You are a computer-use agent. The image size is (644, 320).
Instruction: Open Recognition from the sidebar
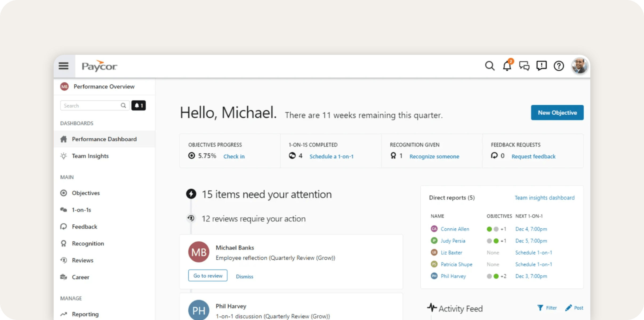click(88, 243)
